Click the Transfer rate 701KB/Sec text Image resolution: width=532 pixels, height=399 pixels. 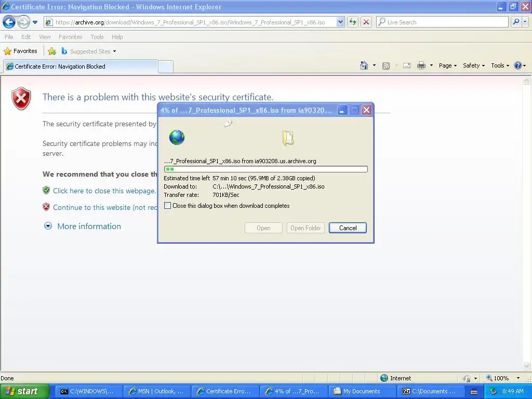[202, 195]
